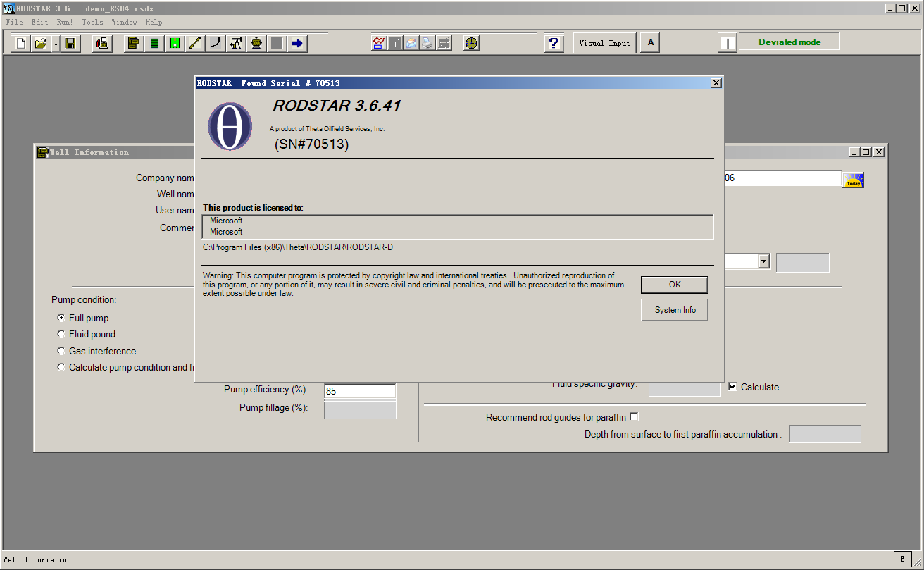Image resolution: width=924 pixels, height=570 pixels.
Task: Click the Run chart toolbar icon
Action: tap(379, 43)
